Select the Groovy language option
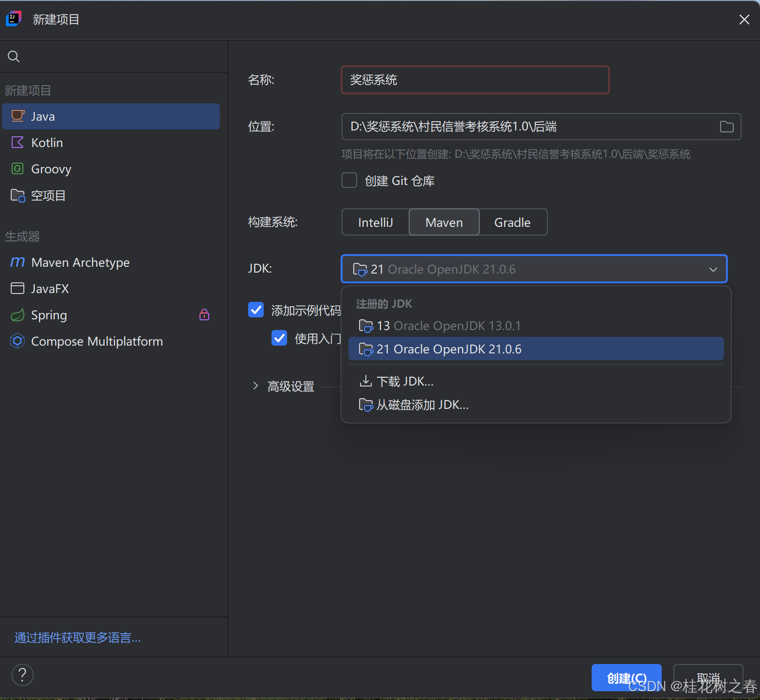Image resolution: width=760 pixels, height=700 pixels. pyautogui.click(x=51, y=168)
